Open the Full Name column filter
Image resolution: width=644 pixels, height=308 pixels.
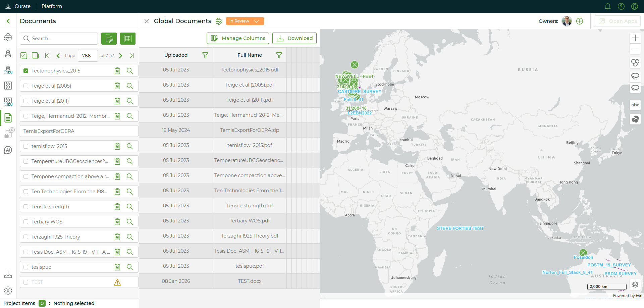tap(279, 55)
